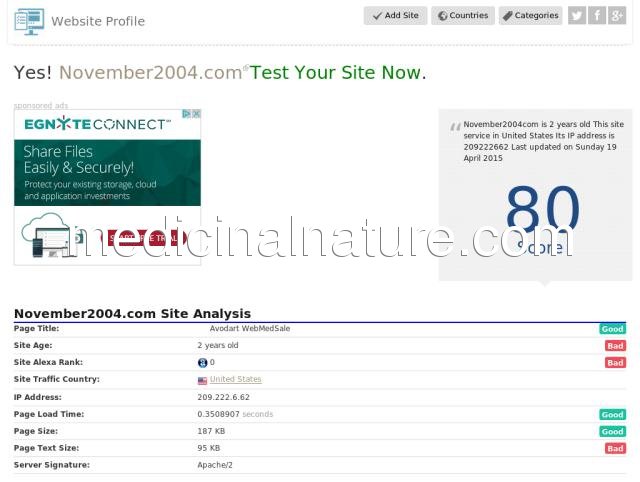Image resolution: width=640 pixels, height=482 pixels.
Task: Click the 80 score number
Action: [542, 210]
